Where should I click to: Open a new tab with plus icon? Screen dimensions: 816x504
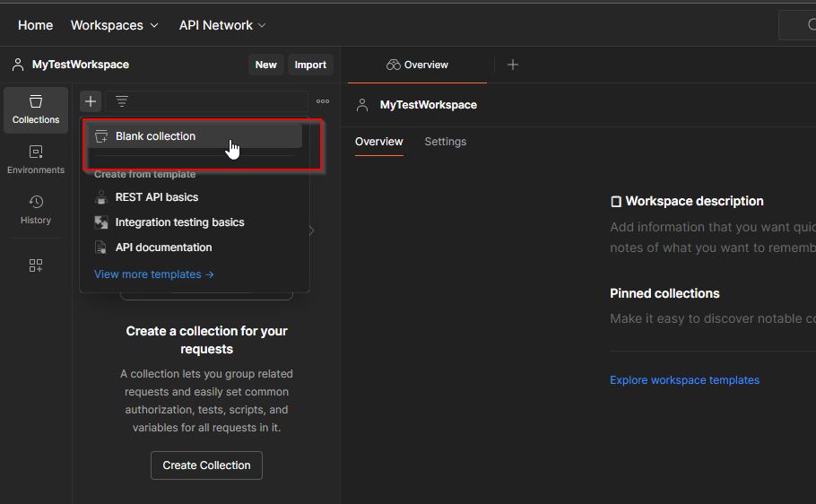pos(513,65)
